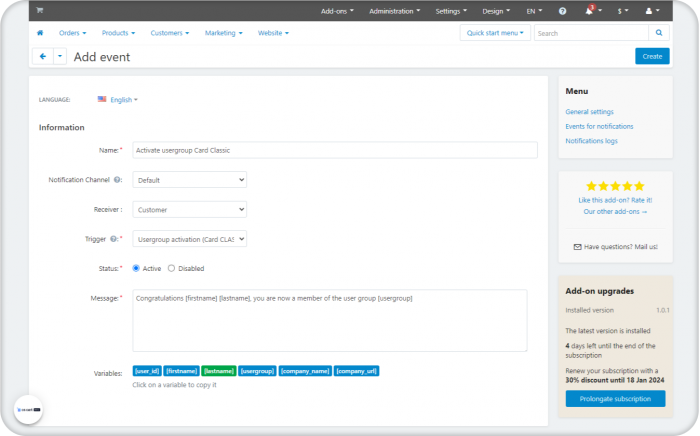Click the five-star rating icons
Screen dimensions: 700x436
pyautogui.click(x=615, y=186)
